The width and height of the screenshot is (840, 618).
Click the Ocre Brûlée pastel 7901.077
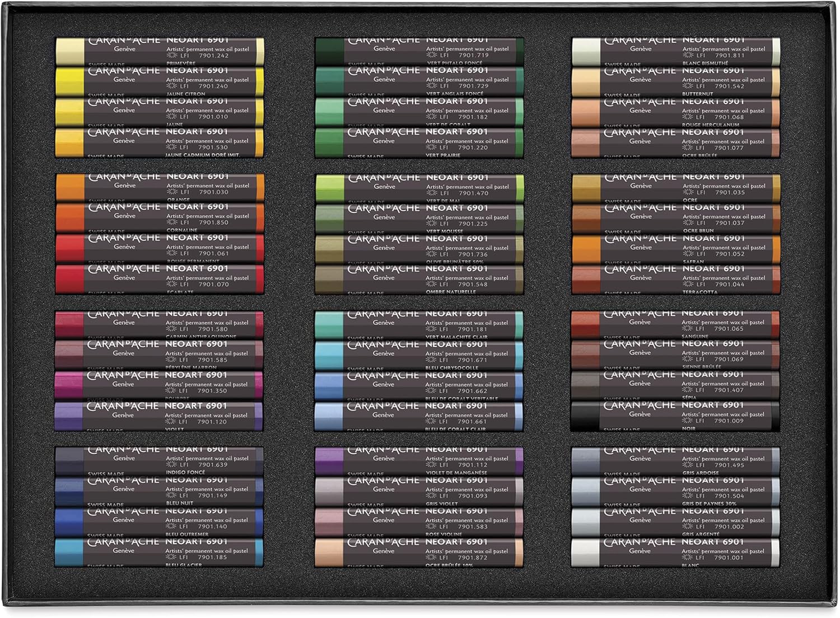[676, 143]
